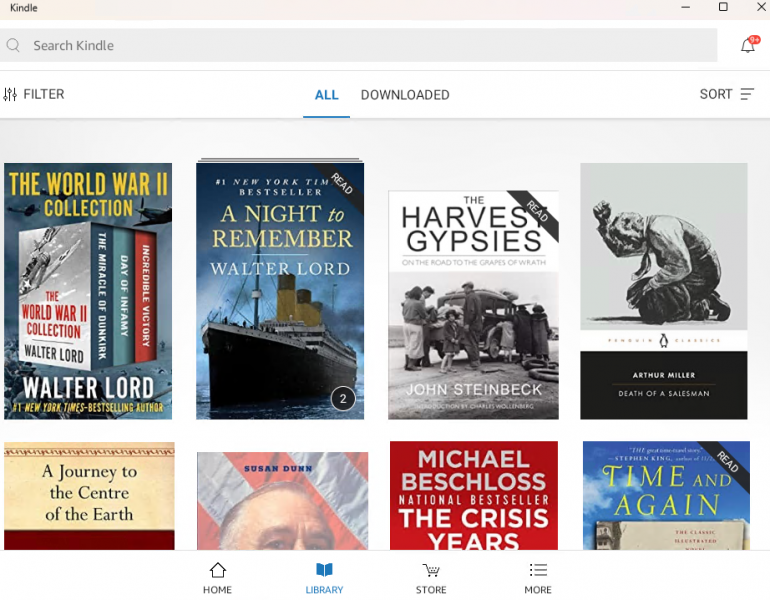Close the Kindle window
The image size is (770, 600).
(761, 7)
